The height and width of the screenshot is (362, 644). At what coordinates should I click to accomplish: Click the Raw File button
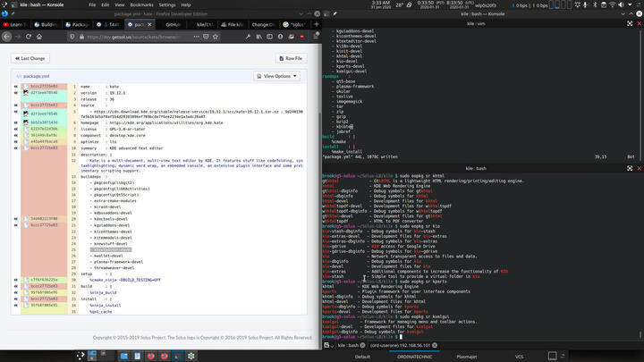291,58
